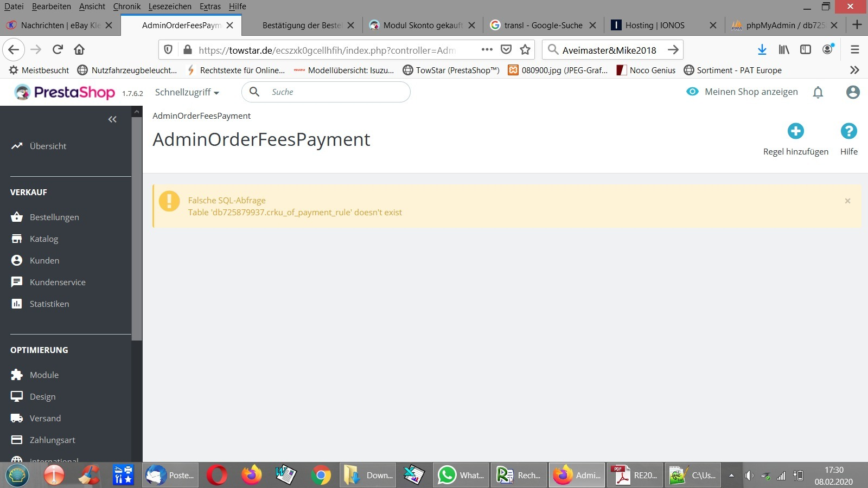Open the Noco Genius bookmark
The height and width of the screenshot is (488, 868).
tap(646, 70)
